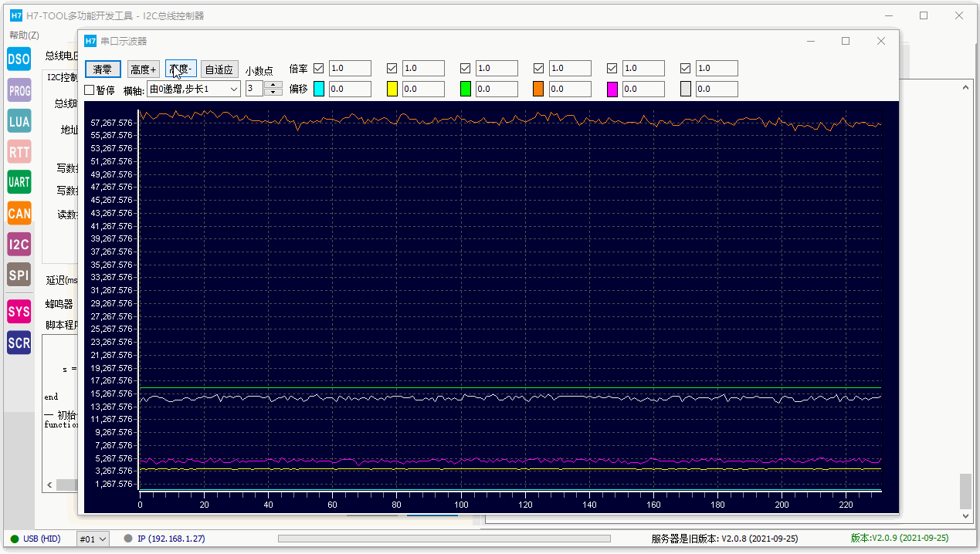Click the 高度+ increase height button
The height and width of the screenshot is (554, 980).
(144, 69)
